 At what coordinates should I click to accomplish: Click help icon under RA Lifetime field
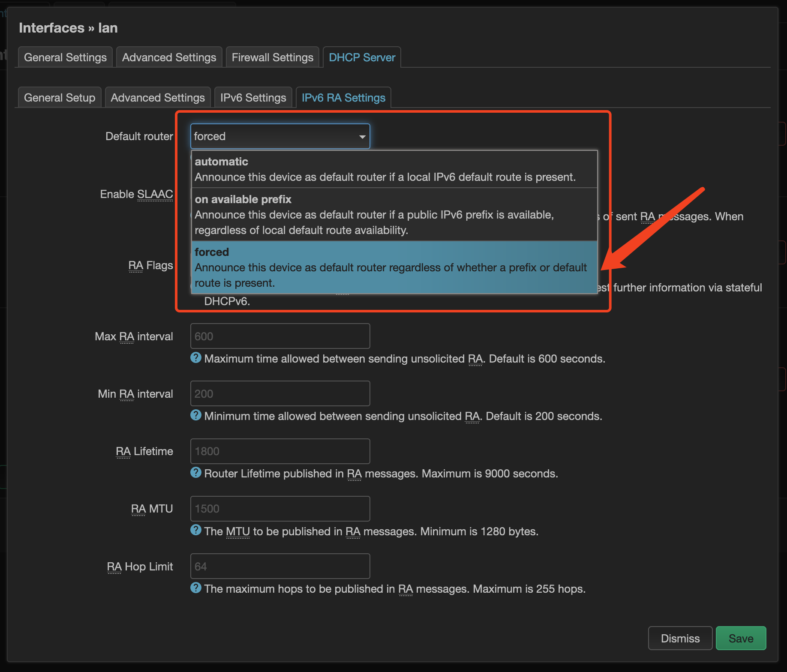(195, 473)
